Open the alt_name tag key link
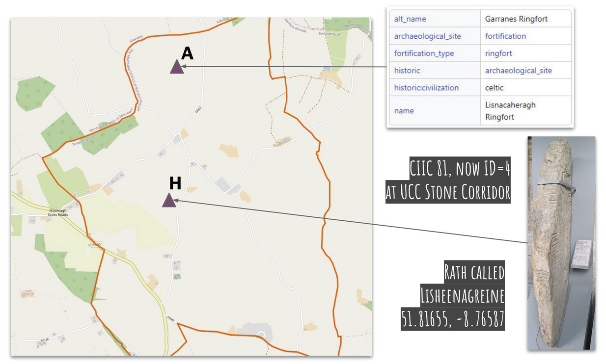Image resolution: width=606 pixels, height=364 pixels. (410, 19)
